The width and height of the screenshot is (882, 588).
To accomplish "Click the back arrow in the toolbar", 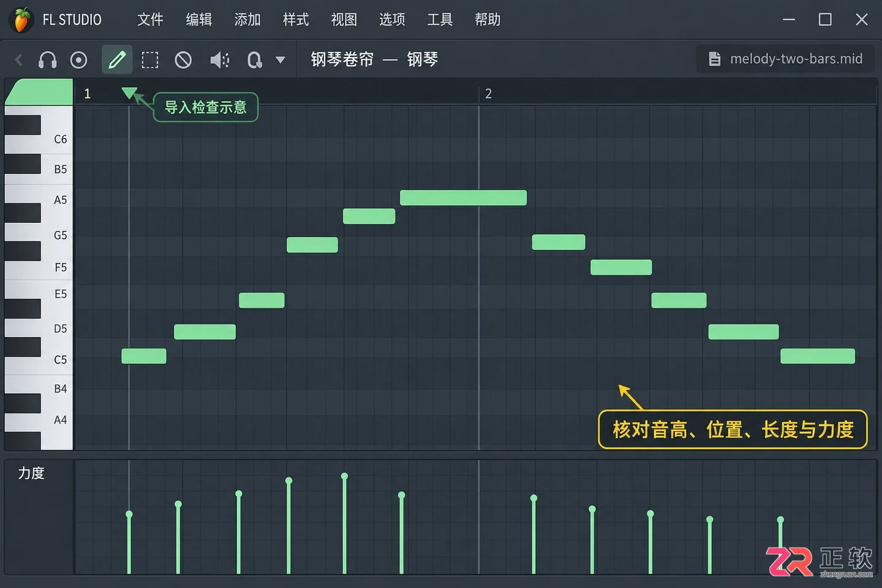I will click(x=18, y=59).
